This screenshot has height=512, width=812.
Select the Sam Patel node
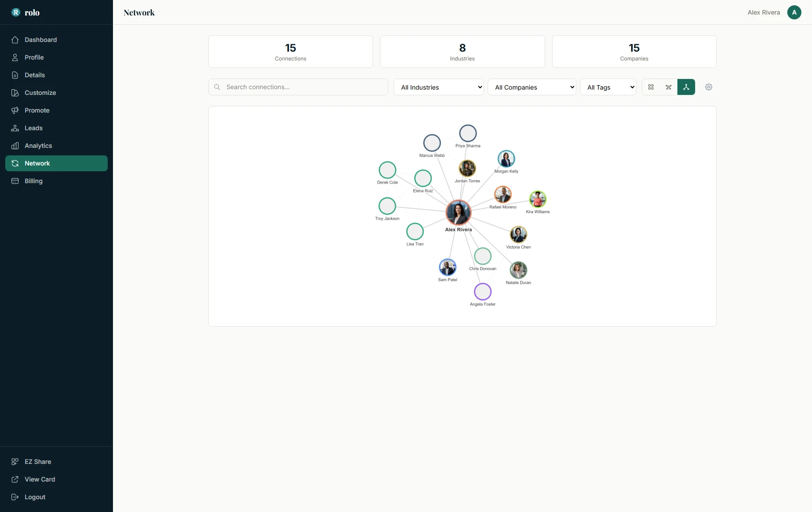point(447,267)
